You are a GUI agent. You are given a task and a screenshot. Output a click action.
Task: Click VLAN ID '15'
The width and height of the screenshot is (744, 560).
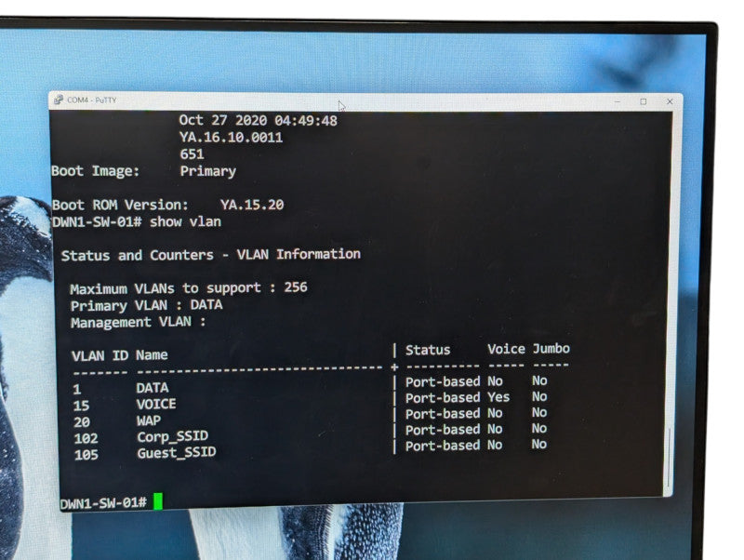[x=81, y=406]
